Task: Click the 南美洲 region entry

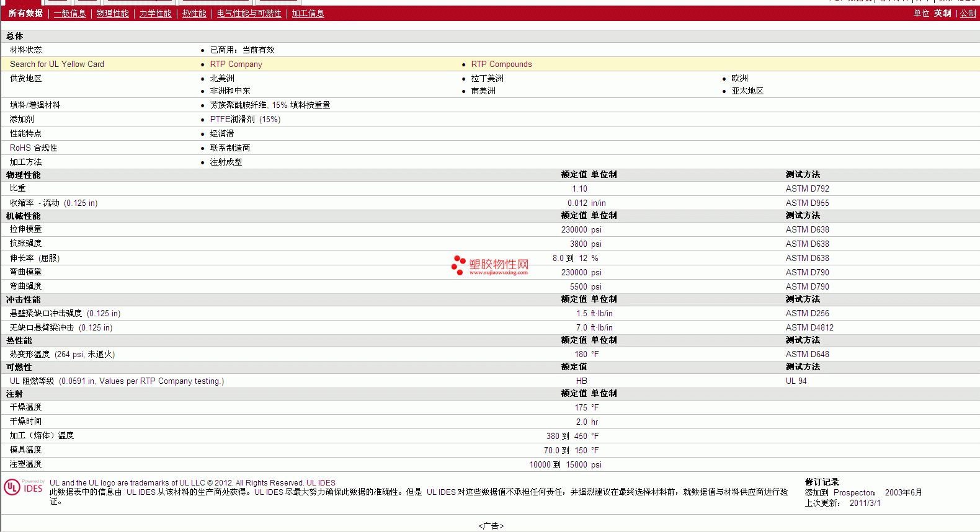Action: click(483, 91)
